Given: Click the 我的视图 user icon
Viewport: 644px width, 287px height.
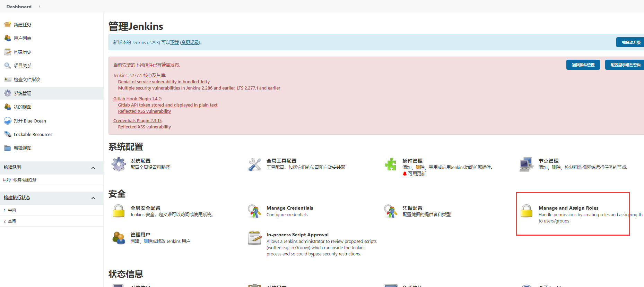Looking at the screenshot, I should tap(8, 107).
